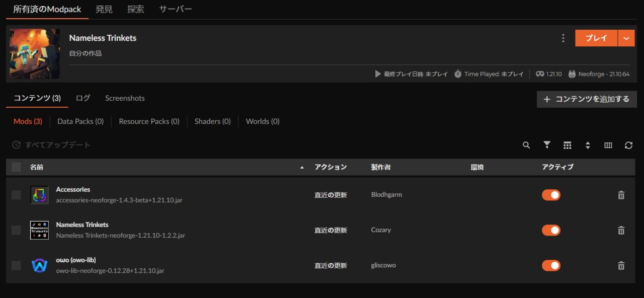Disable the Accessories mod toggle
This screenshot has height=298, width=644.
551,195
